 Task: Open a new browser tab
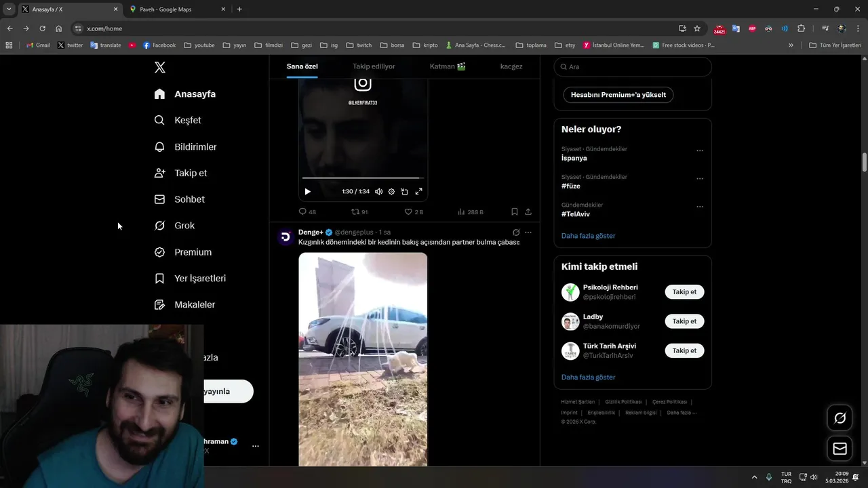239,9
